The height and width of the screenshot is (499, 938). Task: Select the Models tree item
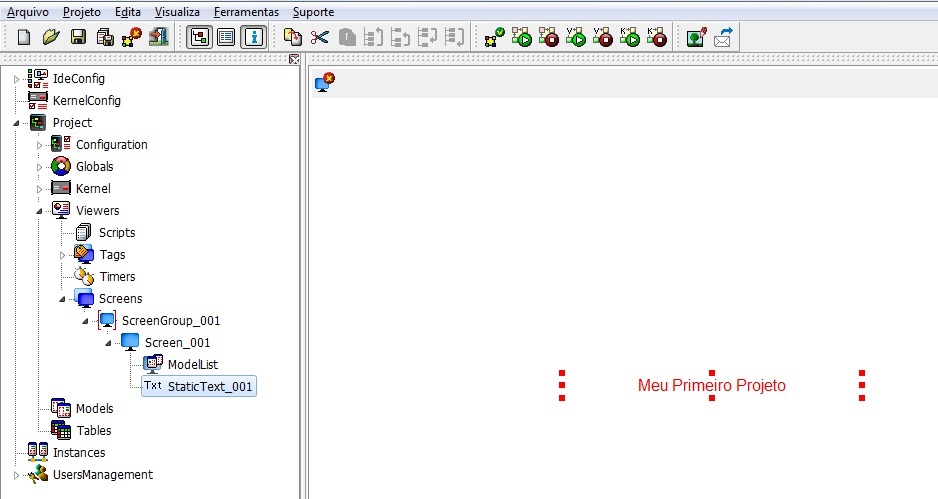point(95,409)
